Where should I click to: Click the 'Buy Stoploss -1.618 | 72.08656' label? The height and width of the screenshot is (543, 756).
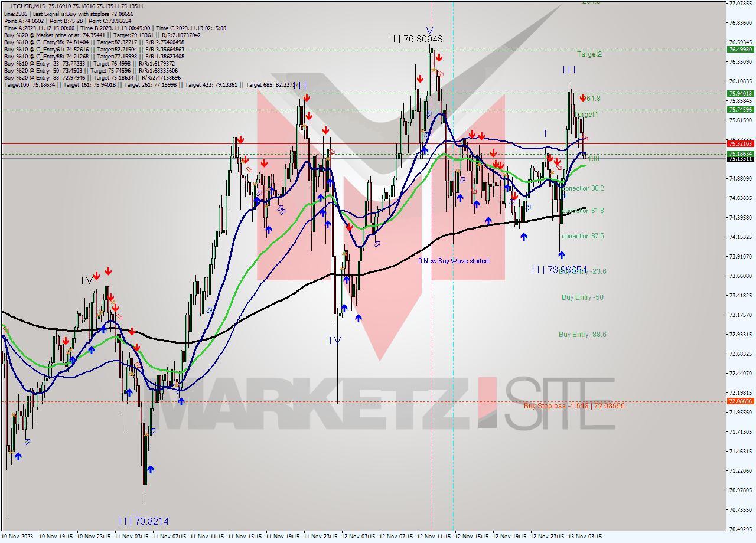coord(574,406)
